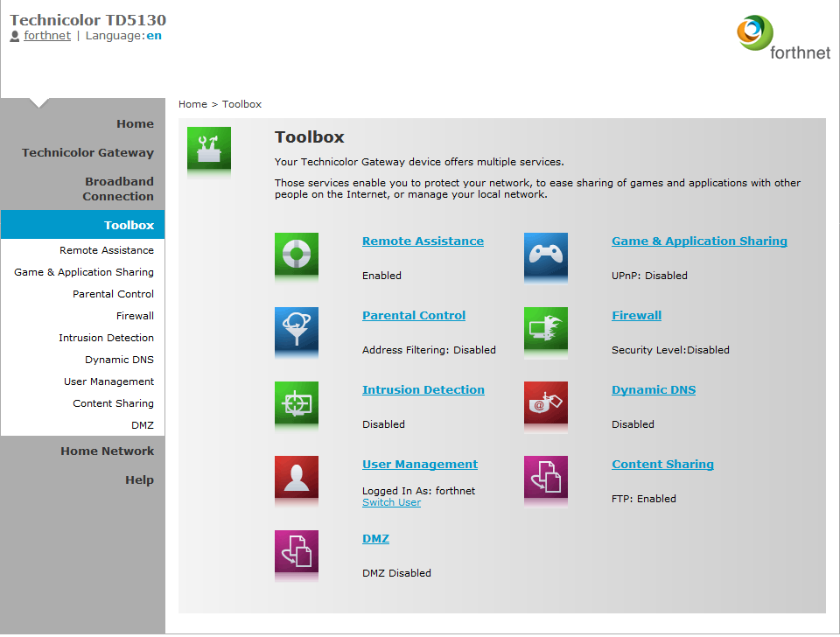The height and width of the screenshot is (637, 840).
Task: Click the DMZ magenta documents icon
Action: (297, 552)
